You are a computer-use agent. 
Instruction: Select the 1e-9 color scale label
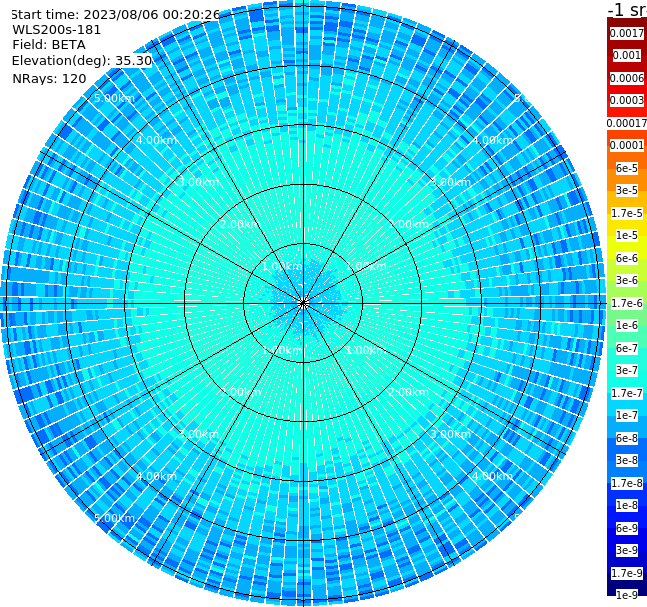pos(627,595)
